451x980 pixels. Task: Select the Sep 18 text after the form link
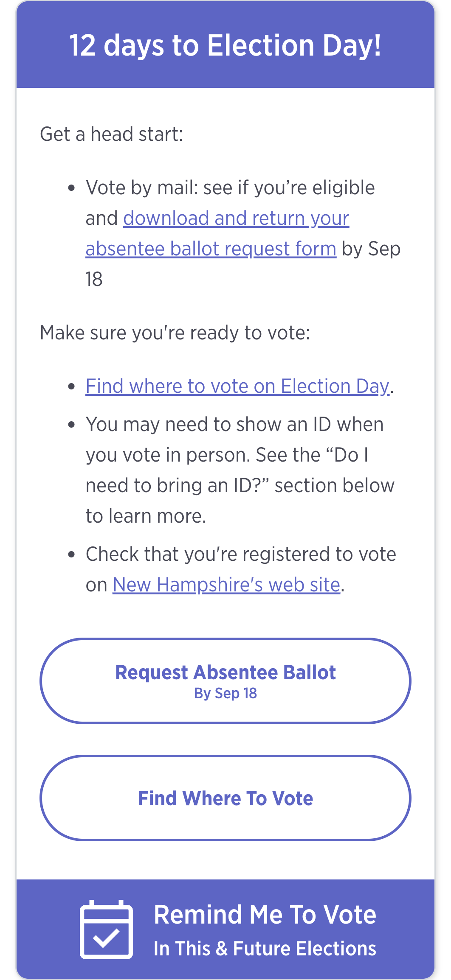tap(383, 249)
